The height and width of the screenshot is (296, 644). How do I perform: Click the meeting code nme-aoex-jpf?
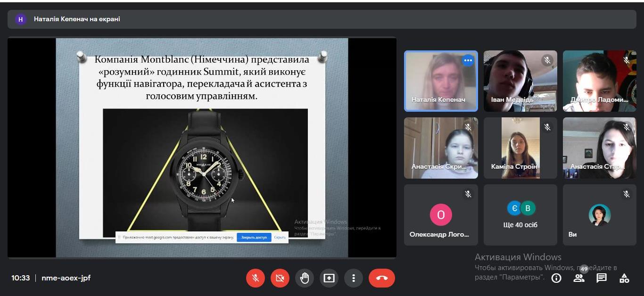click(x=66, y=278)
